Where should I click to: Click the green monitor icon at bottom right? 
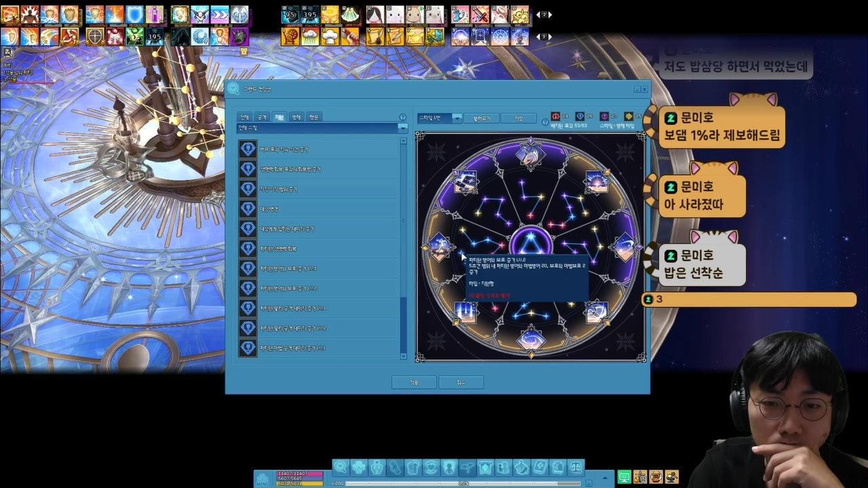pos(625,476)
